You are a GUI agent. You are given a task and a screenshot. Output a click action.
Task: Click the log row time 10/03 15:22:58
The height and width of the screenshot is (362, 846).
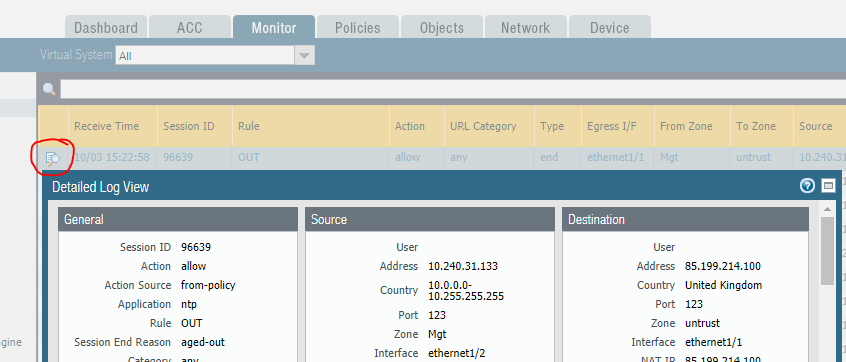(111, 158)
